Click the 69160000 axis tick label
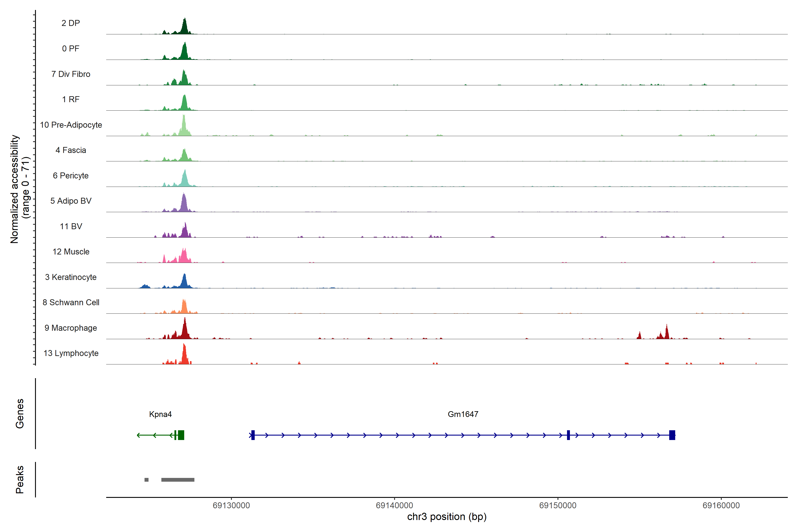Image resolution: width=798 pixels, height=532 pixels. pyautogui.click(x=721, y=506)
